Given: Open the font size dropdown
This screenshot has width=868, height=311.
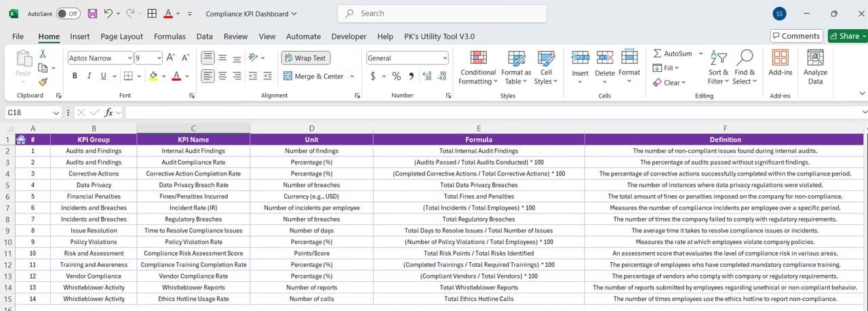Looking at the screenshot, I should 159,58.
